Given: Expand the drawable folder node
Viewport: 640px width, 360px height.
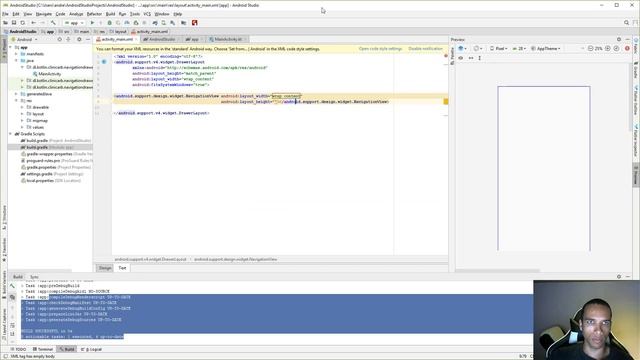Looking at the screenshot, I should click(x=22, y=107).
